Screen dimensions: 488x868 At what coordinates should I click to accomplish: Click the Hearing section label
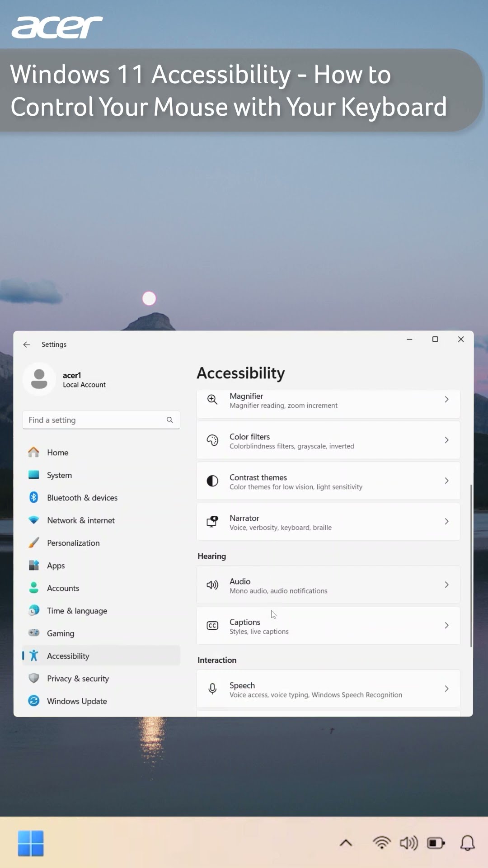coord(211,556)
